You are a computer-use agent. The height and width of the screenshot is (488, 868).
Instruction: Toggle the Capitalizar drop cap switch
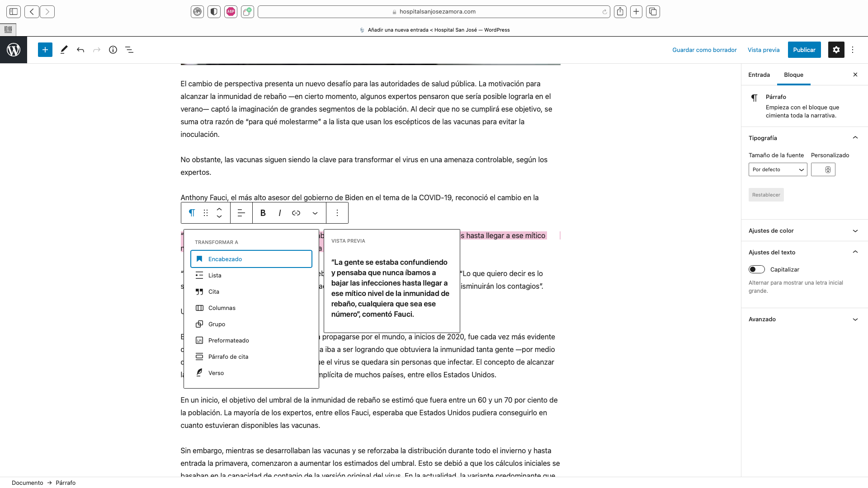[756, 269]
